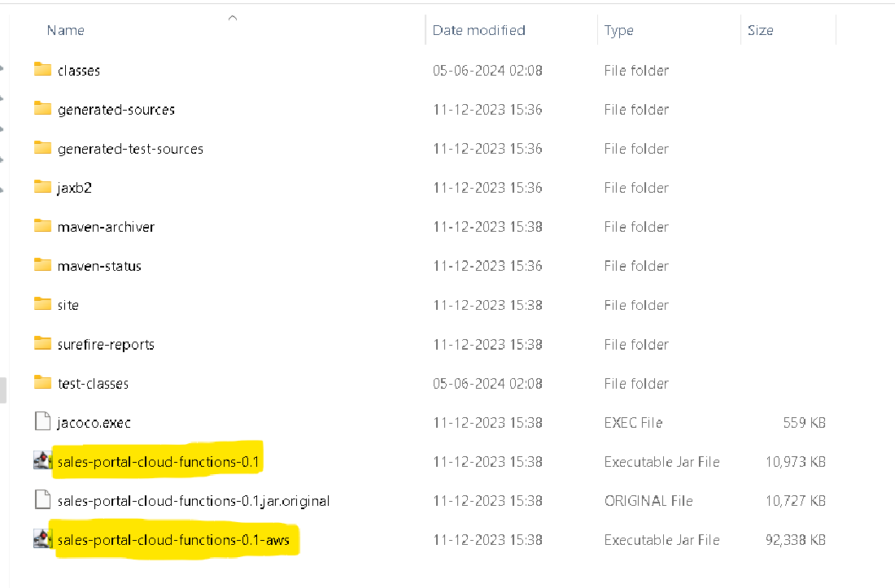Viewport: 895px width, 588px height.
Task: Click the jar.original file icon
Action: click(43, 500)
